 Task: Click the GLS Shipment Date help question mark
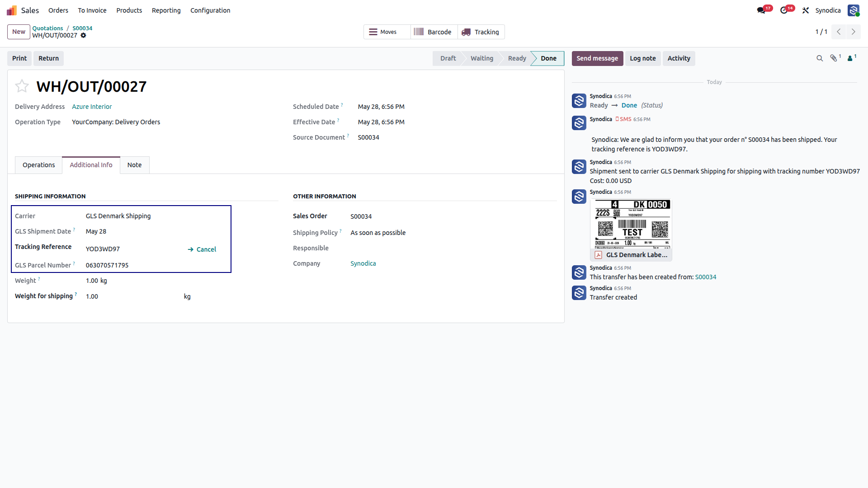point(74,230)
